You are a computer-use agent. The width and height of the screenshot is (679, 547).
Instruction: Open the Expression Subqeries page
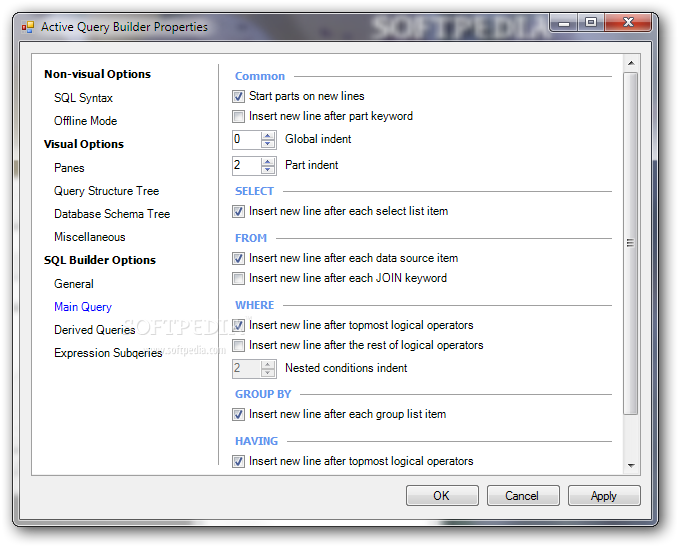(108, 353)
